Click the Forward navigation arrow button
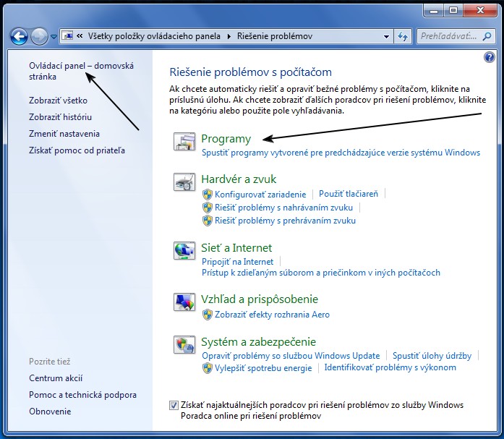This screenshot has width=504, height=439. click(x=39, y=35)
